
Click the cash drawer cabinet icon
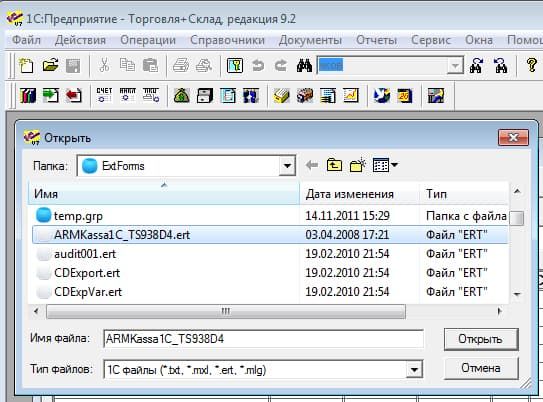tap(205, 95)
